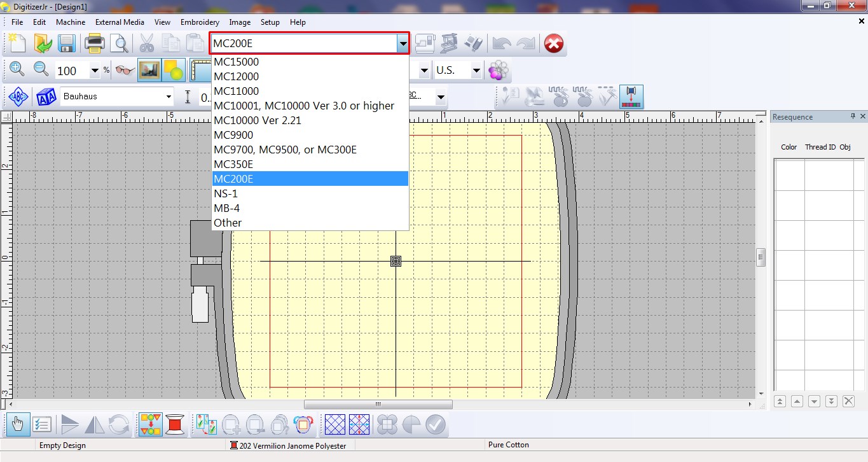Click the X button below the Resequence list
Viewport: 868px width, 462px height.
[848, 401]
